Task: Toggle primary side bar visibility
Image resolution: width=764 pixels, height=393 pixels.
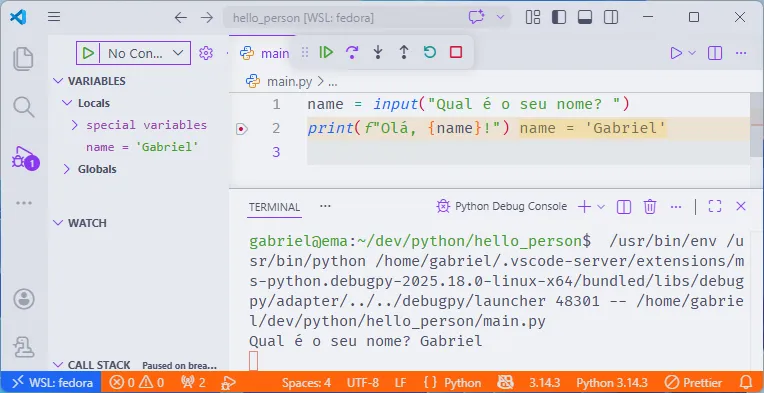Action: pos(559,18)
